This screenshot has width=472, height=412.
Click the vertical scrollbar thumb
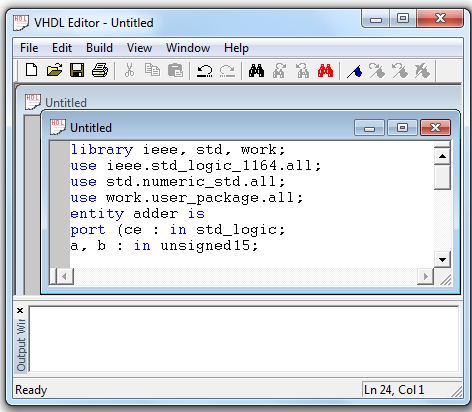coord(442,177)
